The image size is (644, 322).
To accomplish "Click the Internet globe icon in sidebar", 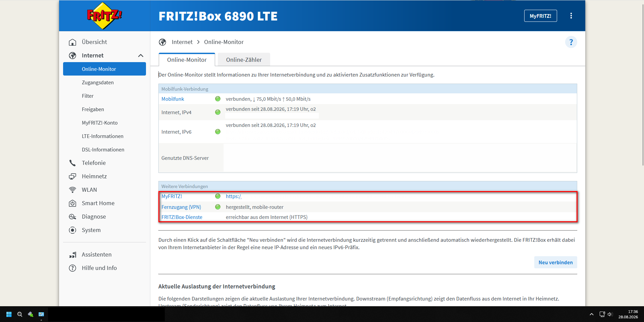I will pos(72,56).
